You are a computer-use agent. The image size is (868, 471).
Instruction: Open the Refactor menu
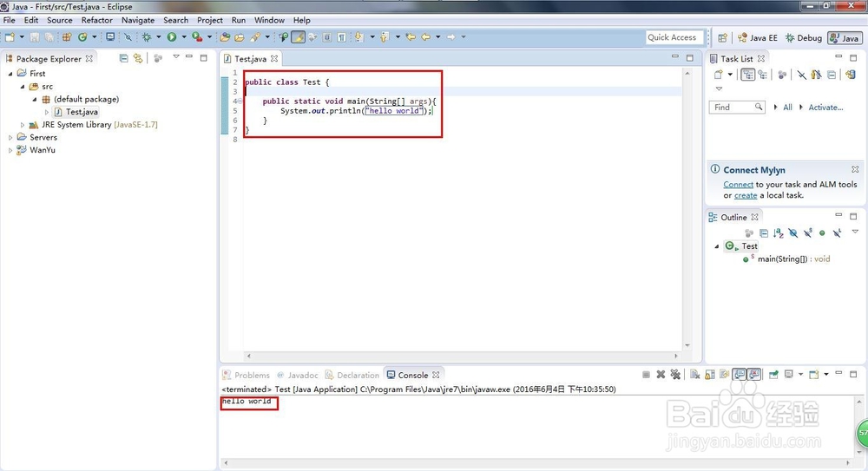[97, 20]
